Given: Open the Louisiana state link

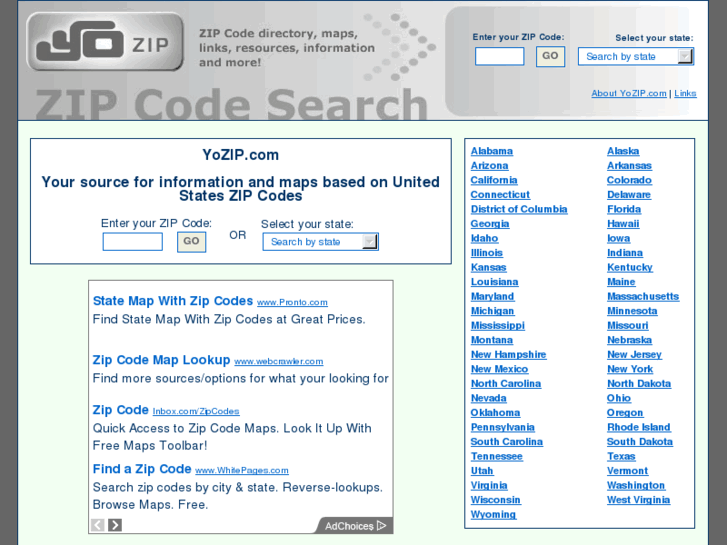Looking at the screenshot, I should [495, 282].
